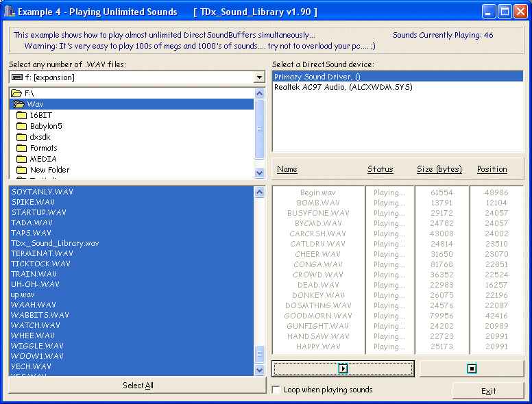Click the Select All button
The height and width of the screenshot is (404, 532).
137,386
